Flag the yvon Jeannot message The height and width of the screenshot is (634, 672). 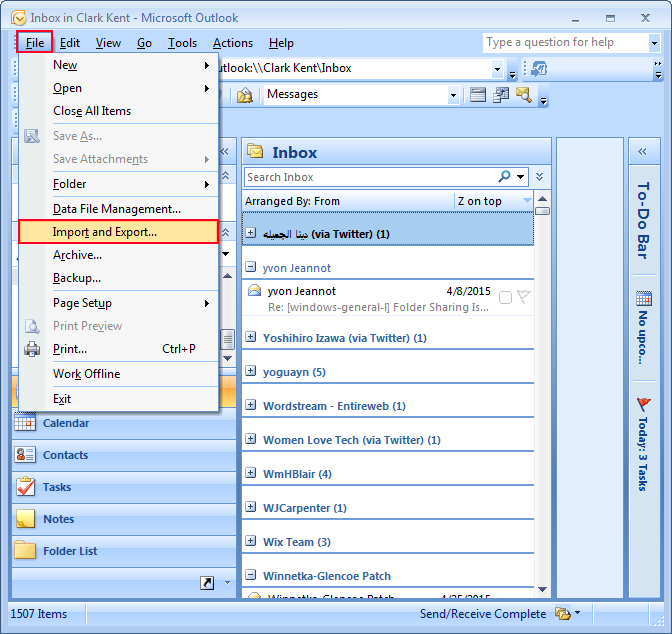(x=524, y=297)
